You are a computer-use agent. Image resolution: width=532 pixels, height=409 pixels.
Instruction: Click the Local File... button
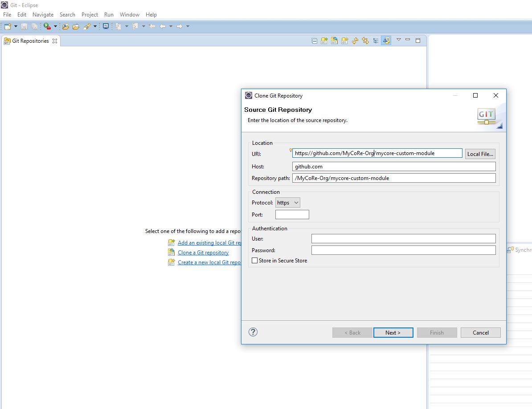pos(480,154)
